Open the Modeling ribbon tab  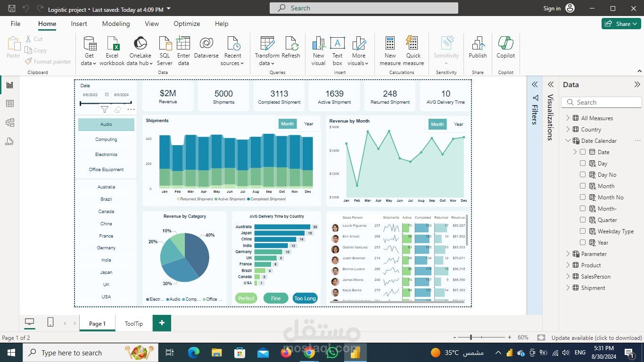pyautogui.click(x=116, y=24)
